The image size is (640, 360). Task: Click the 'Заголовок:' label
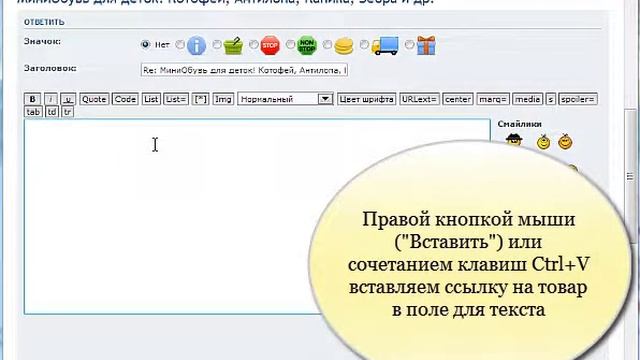[50, 68]
